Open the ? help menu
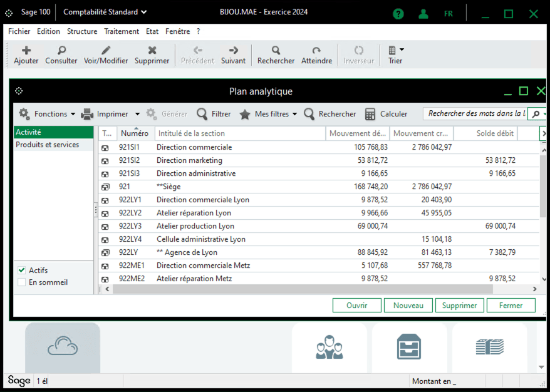550x392 pixels. 198,31
